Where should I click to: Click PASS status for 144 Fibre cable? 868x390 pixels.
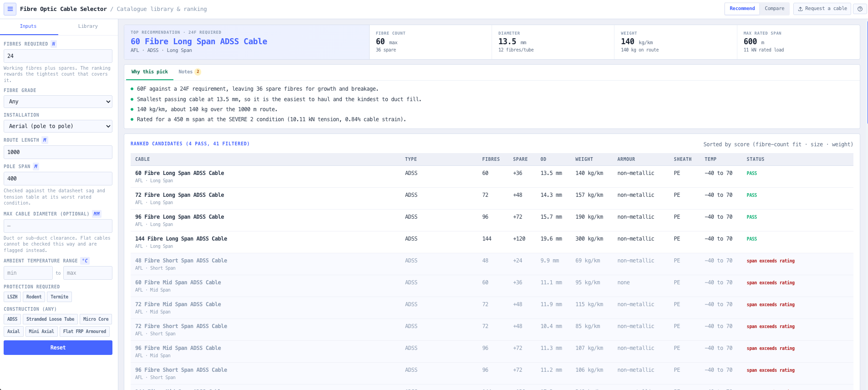[751, 239]
